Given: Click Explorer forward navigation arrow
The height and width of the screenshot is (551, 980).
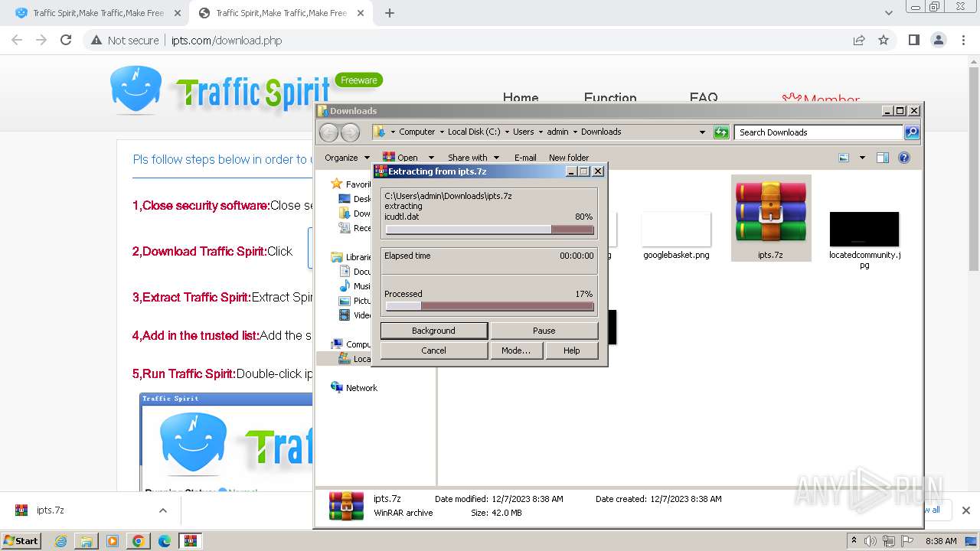Looking at the screenshot, I should coord(350,132).
